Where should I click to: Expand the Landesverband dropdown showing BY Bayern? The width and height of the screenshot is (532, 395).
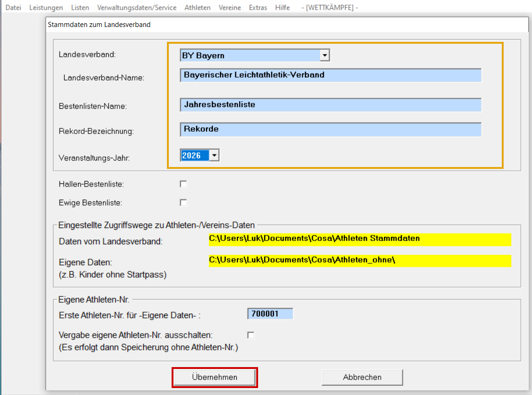tap(325, 56)
